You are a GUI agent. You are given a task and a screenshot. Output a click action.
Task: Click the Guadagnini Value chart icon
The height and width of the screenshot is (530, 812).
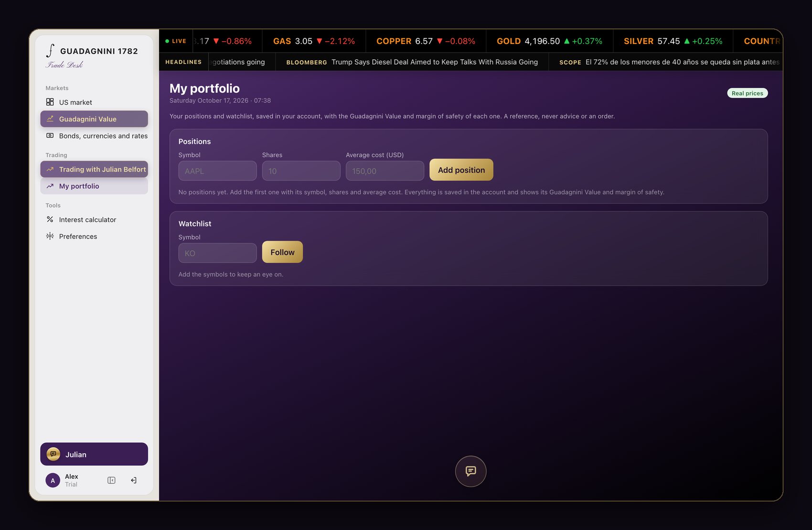point(50,119)
